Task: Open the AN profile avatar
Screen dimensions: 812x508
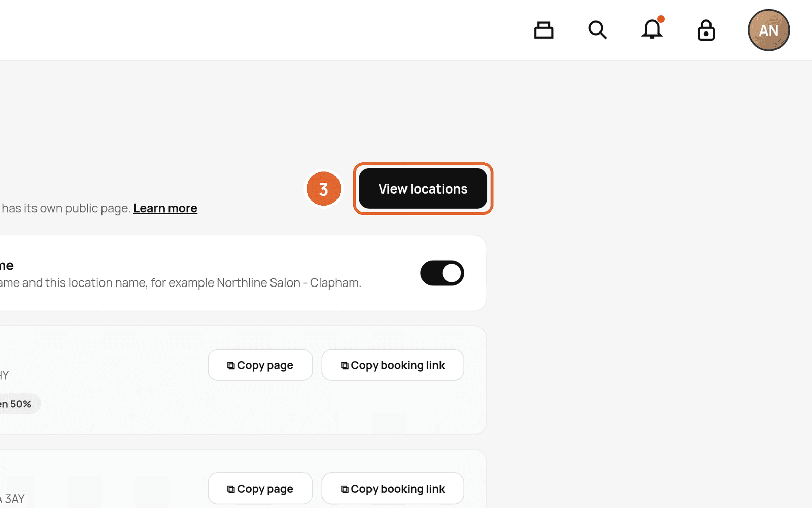Action: tap(768, 30)
